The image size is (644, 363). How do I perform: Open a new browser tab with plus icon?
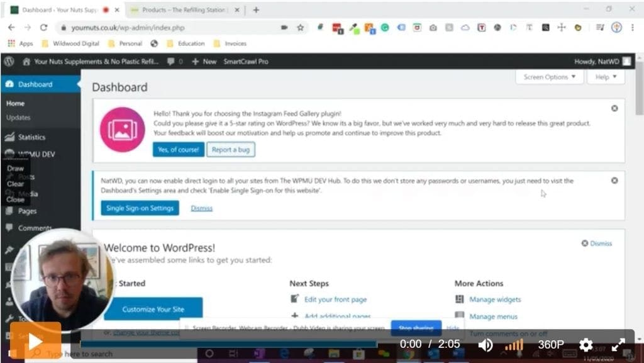click(256, 10)
